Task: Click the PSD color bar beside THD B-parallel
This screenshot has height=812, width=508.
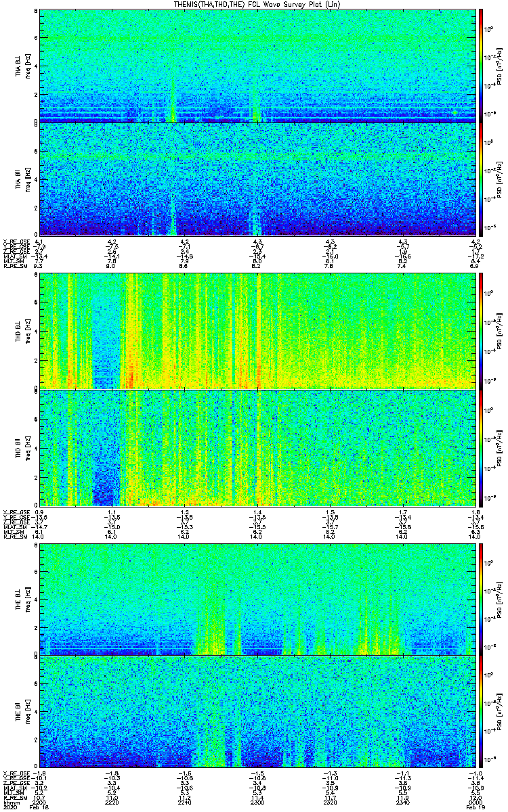Action: (481, 447)
